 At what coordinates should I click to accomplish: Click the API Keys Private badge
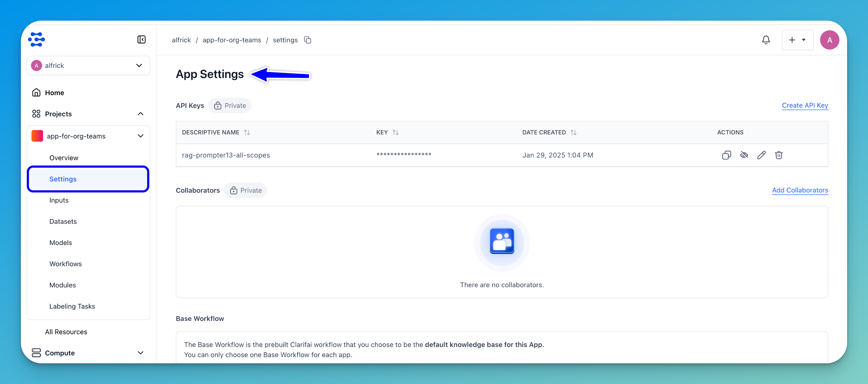click(229, 106)
